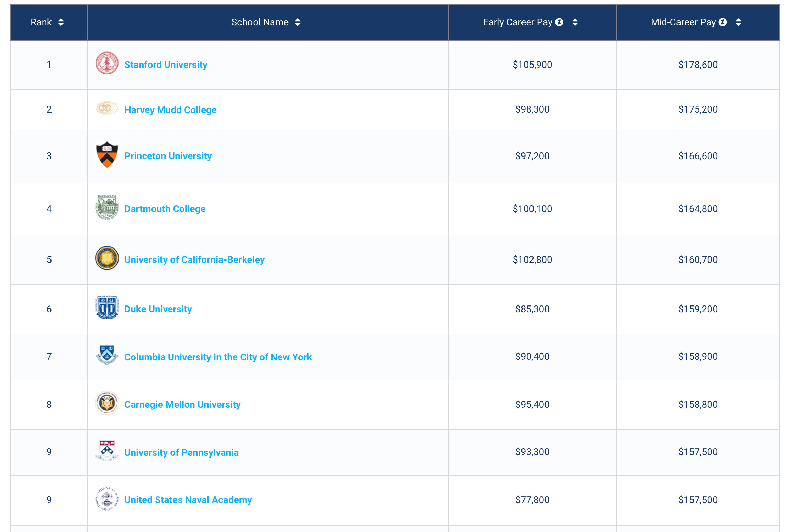Click rank number 4 cell

point(49,209)
